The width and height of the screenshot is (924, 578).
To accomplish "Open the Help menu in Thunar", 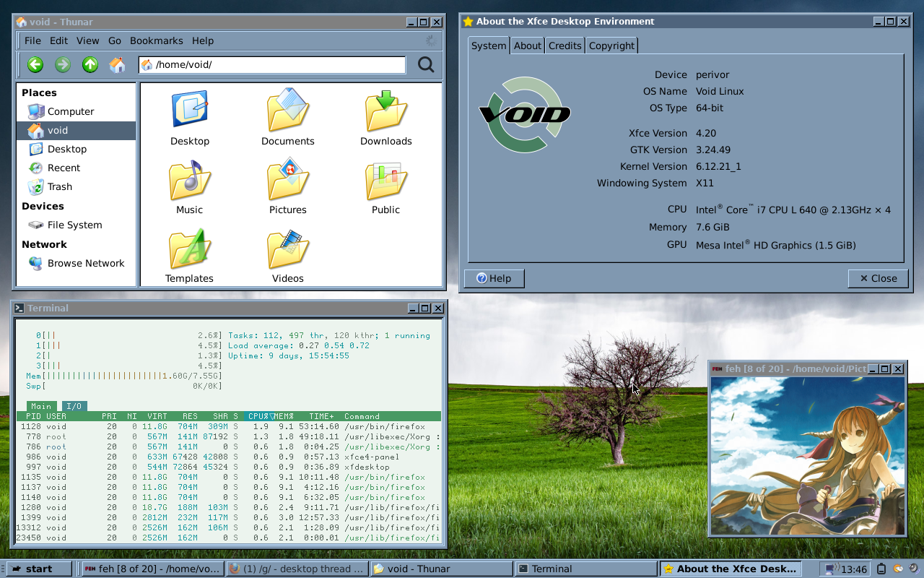I will (203, 40).
